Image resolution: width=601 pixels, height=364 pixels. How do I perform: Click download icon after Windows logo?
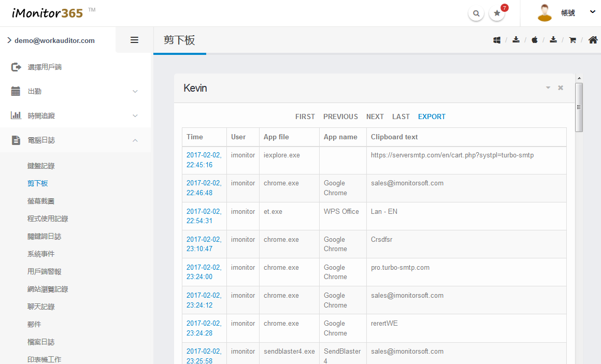coord(516,40)
